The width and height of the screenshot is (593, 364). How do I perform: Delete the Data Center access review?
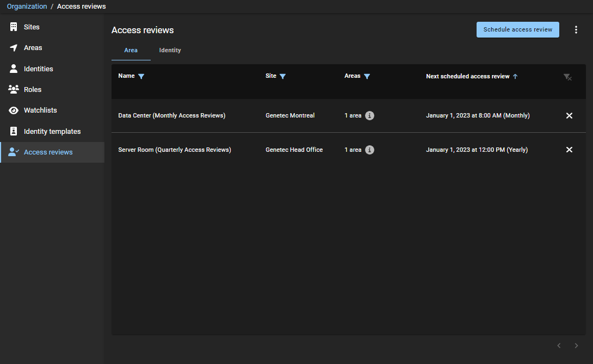(x=569, y=115)
